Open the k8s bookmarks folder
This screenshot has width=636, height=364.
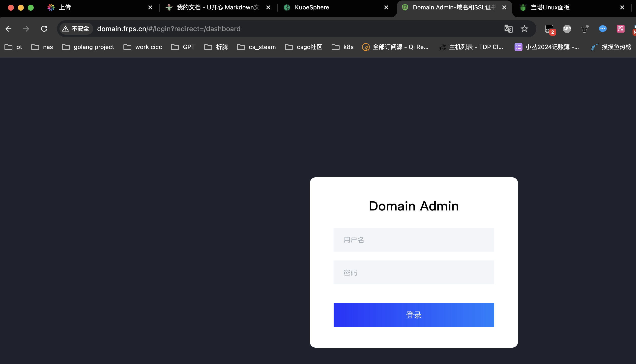point(342,47)
